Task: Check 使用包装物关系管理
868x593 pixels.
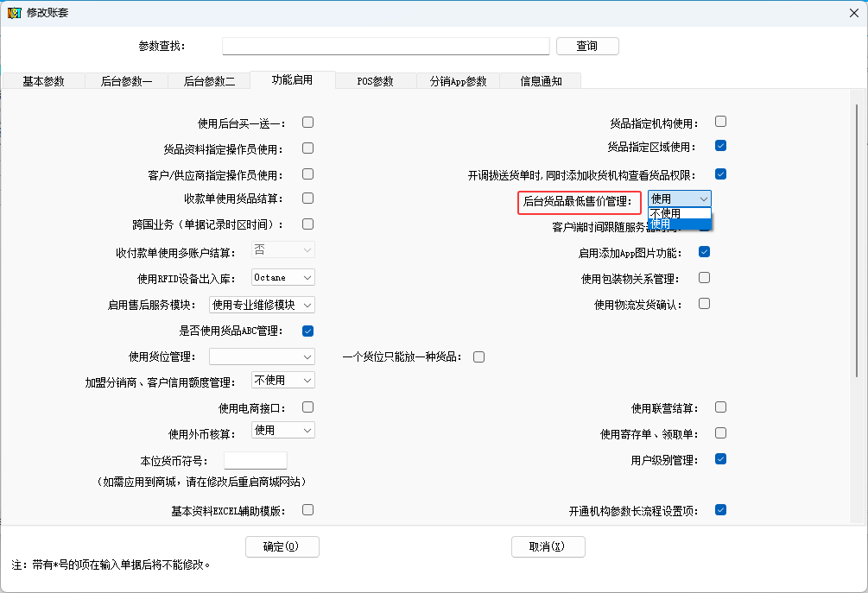Action: (x=704, y=278)
